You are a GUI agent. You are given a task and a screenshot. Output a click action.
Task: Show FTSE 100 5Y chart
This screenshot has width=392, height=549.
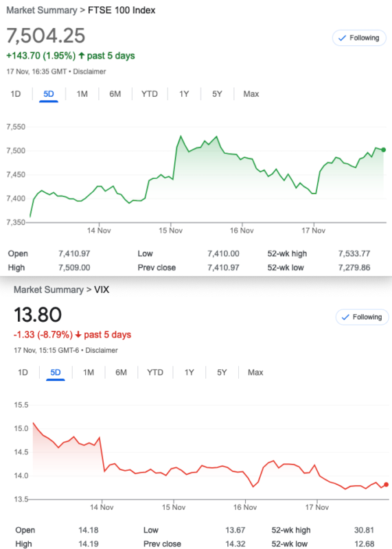coord(217,94)
